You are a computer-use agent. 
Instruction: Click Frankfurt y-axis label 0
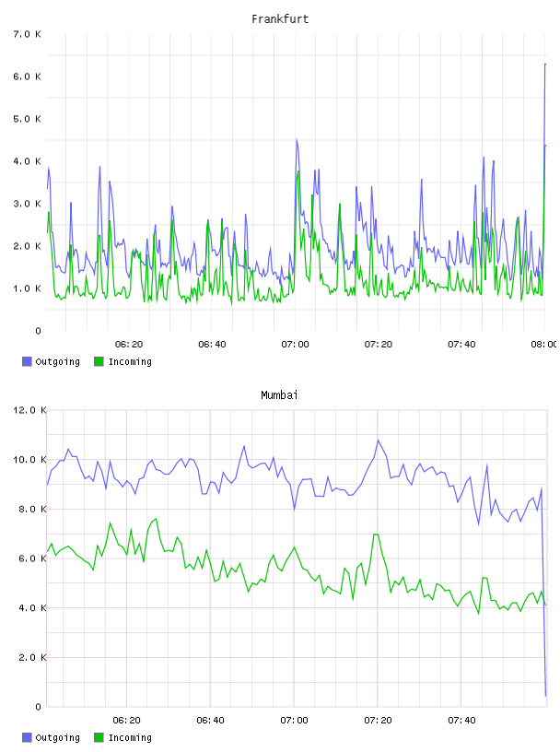coord(39,331)
